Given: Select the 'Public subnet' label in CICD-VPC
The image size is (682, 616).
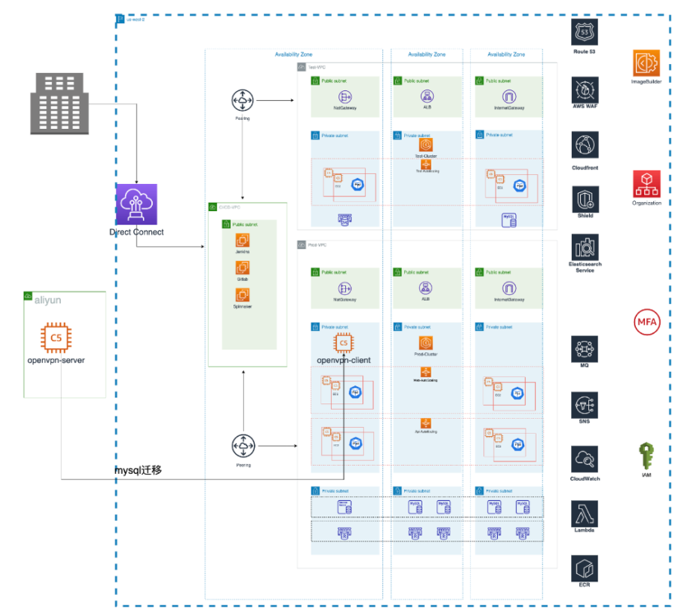Looking at the screenshot, I should (245, 225).
